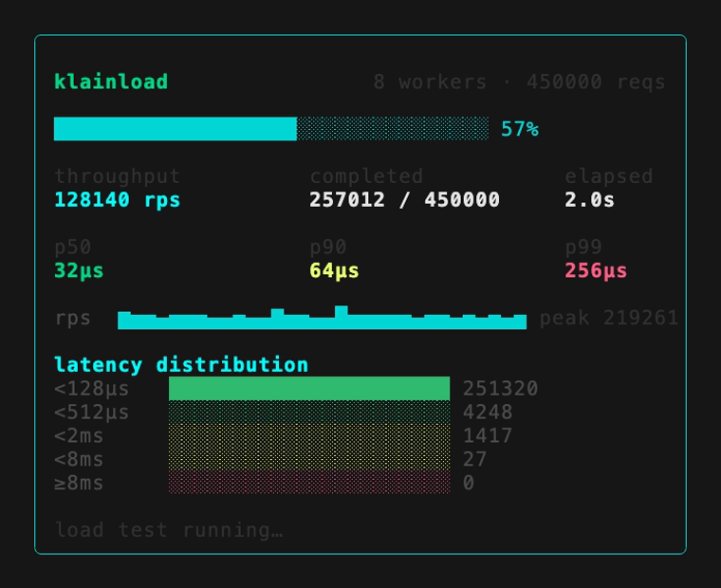Click the '32µs' p50 latency value
Image resolution: width=721 pixels, height=588 pixels.
[x=79, y=270]
